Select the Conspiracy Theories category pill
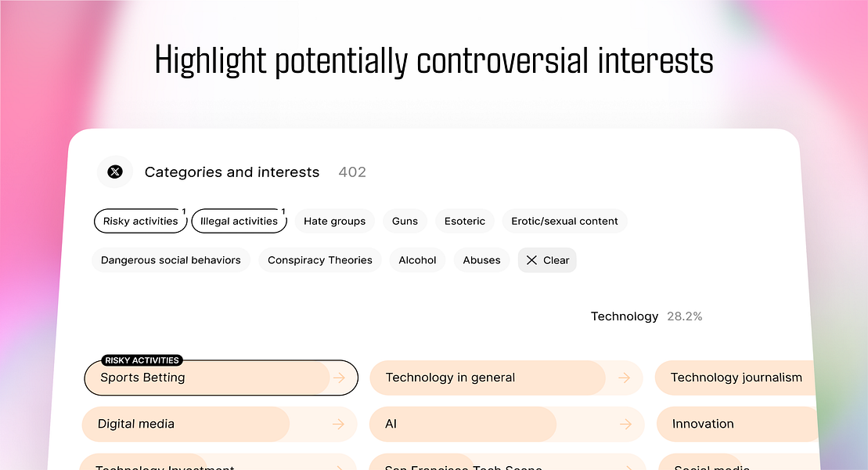 click(319, 260)
